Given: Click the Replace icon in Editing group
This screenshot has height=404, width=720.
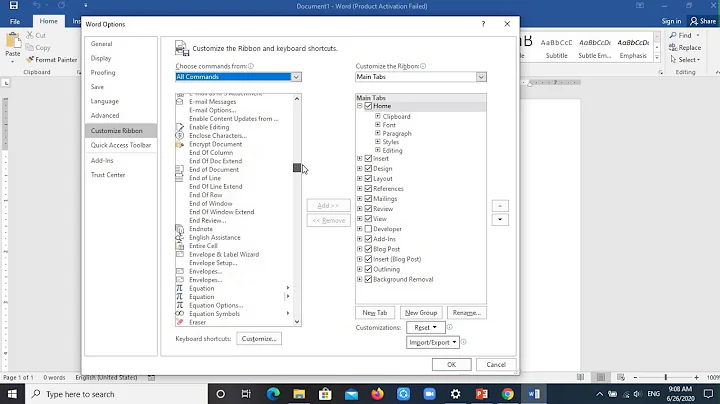Looking at the screenshot, I should click(673, 47).
